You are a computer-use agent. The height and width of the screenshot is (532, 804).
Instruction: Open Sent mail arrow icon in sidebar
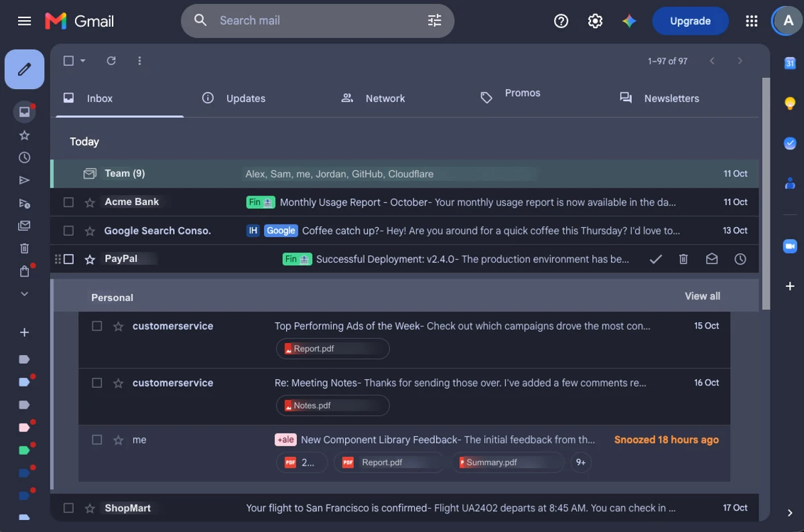(25, 180)
